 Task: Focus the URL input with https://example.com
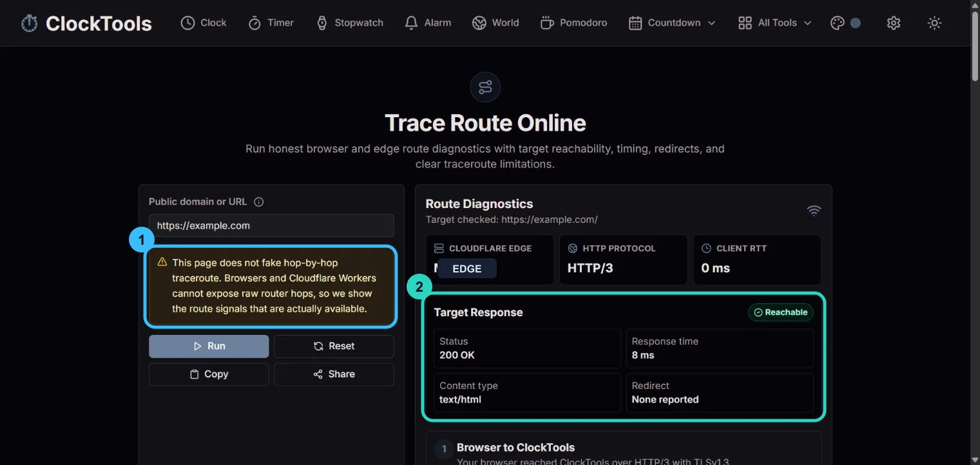pos(271,225)
